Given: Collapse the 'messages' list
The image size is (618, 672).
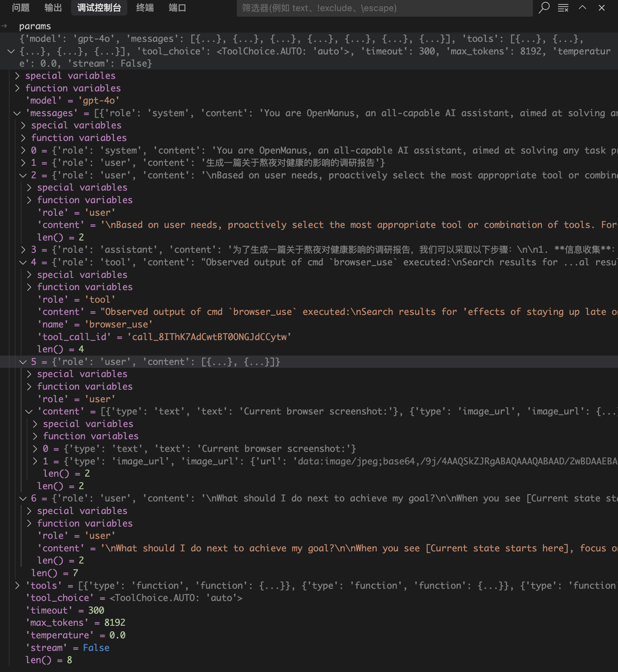Looking at the screenshot, I should coord(17,113).
